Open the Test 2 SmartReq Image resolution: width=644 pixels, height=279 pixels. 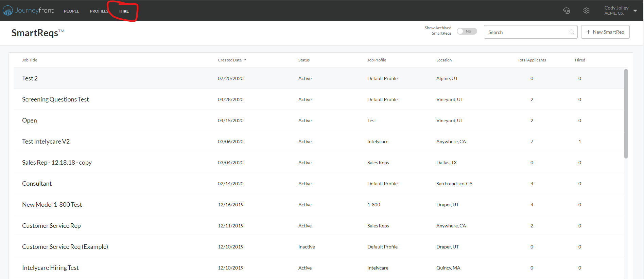pyautogui.click(x=30, y=78)
